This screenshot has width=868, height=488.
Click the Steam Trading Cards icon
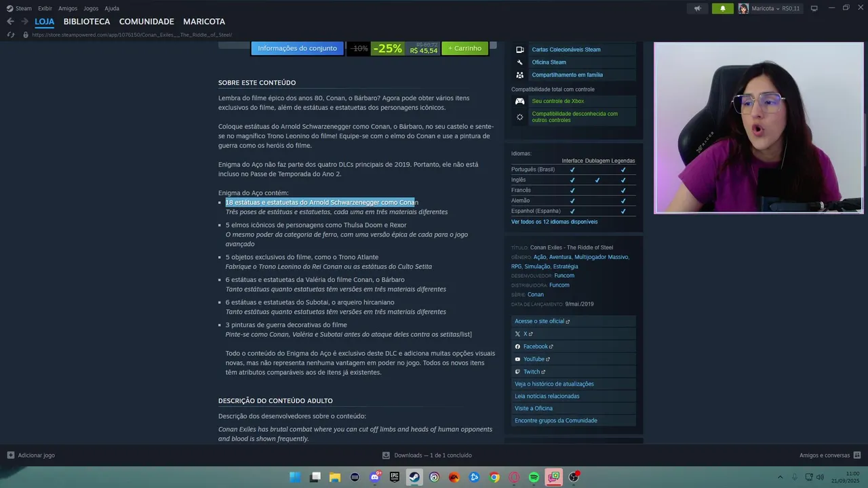(520, 49)
